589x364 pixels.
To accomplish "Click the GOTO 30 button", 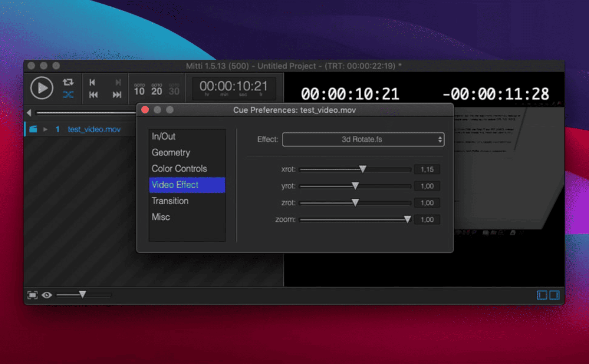I will 174,89.
